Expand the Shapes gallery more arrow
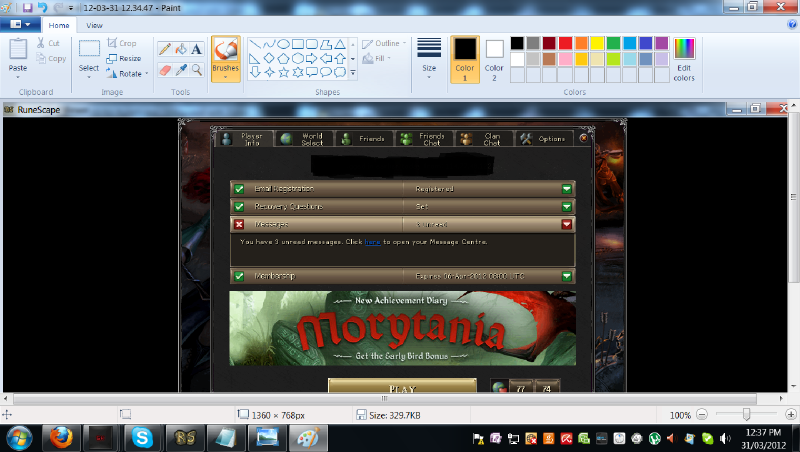This screenshot has height=452, width=800. 353,73
